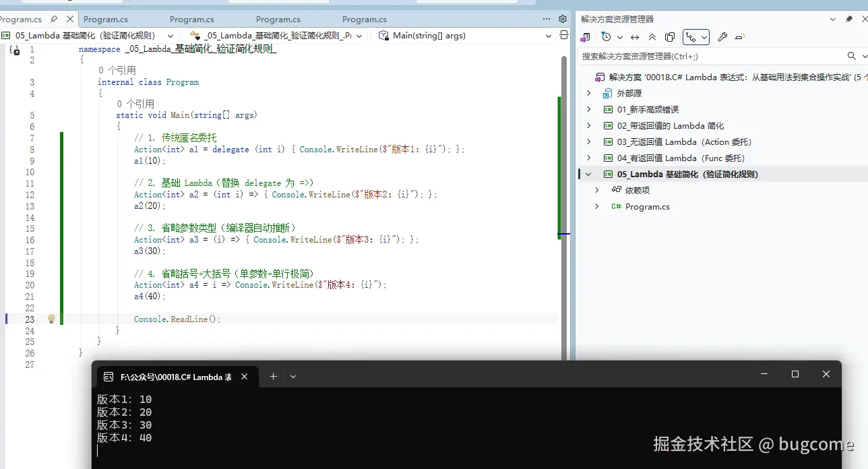This screenshot has width=868, height=469.
Task: Select project 03_无返回值 Lambda（Action 委托）
Action: (684, 142)
